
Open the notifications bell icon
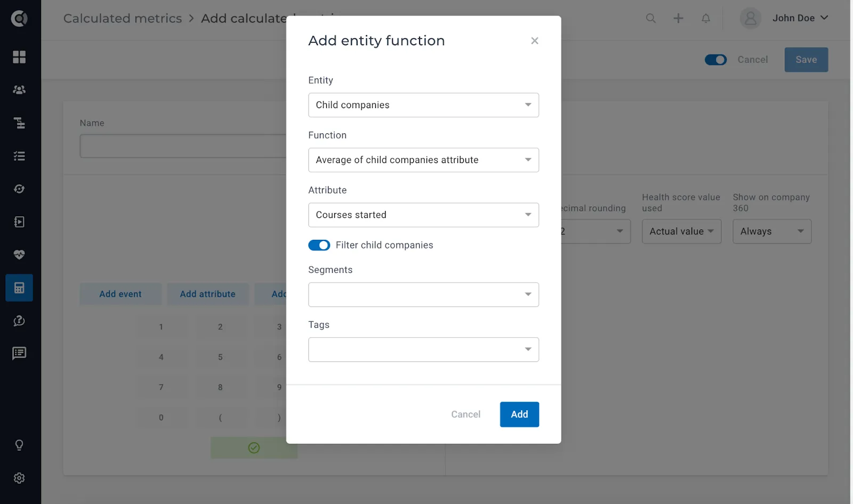pos(706,18)
